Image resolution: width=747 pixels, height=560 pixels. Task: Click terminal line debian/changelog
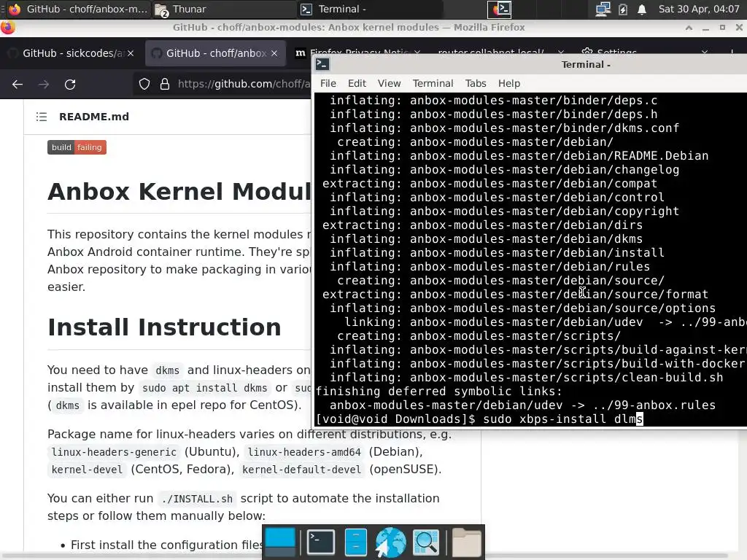[x=505, y=169]
